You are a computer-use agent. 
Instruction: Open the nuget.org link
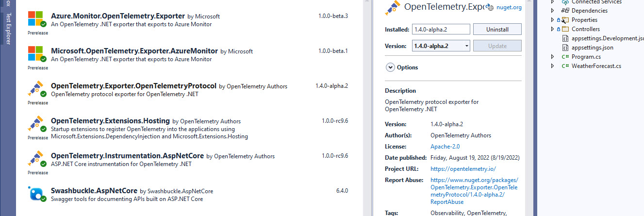click(509, 8)
